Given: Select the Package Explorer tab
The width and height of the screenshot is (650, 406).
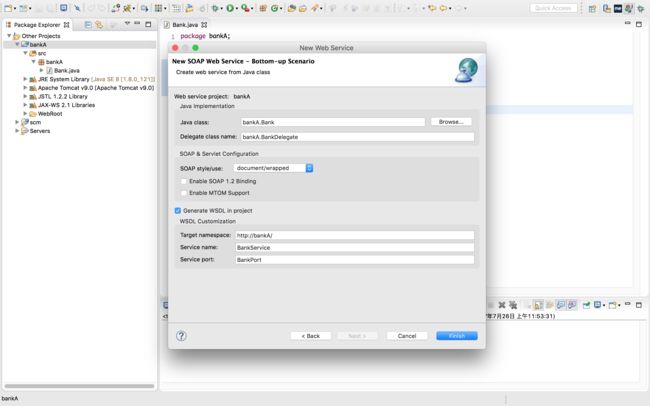Looking at the screenshot, I should click(37, 25).
